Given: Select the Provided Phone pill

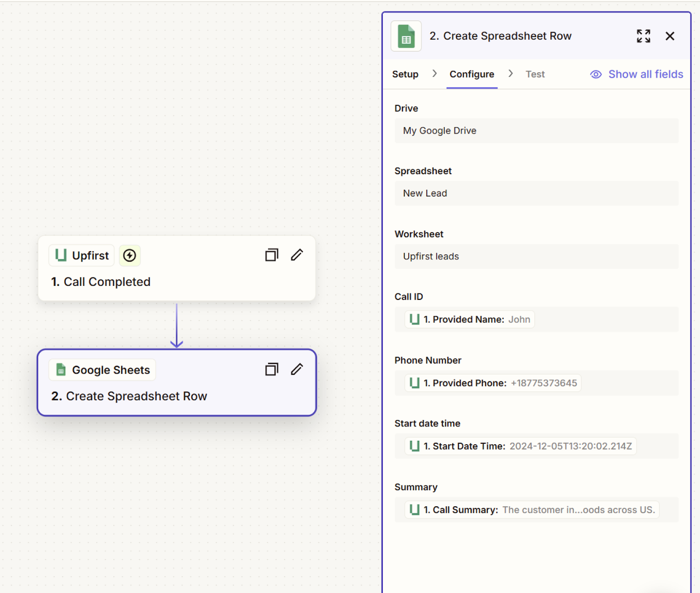Looking at the screenshot, I should pos(493,383).
